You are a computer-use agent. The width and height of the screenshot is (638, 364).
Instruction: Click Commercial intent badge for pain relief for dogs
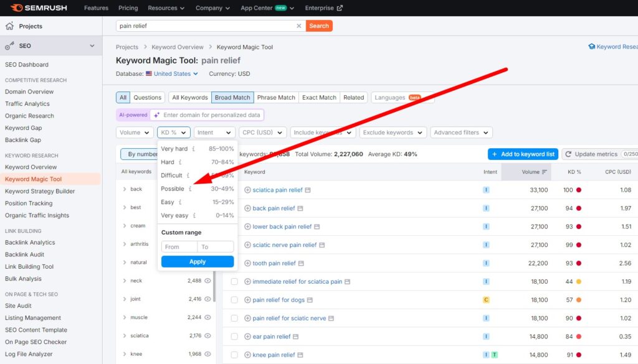point(486,300)
